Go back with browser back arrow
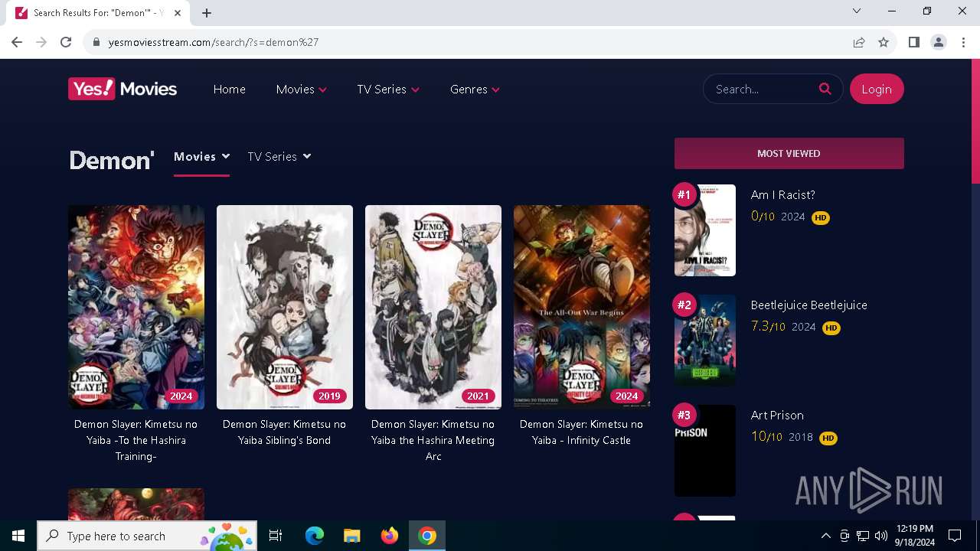Viewport: 980px width, 551px height. coord(17,42)
